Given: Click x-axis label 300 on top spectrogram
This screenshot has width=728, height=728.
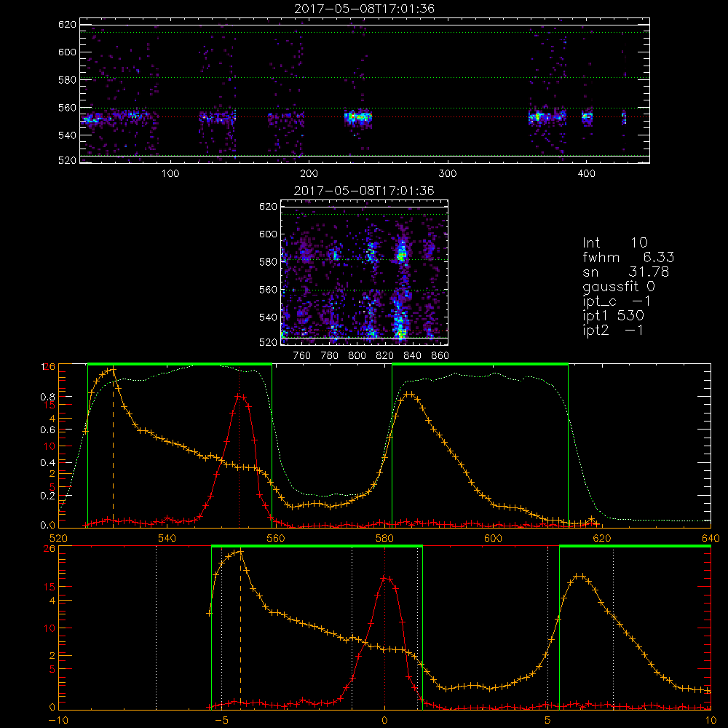Looking at the screenshot, I should pyautogui.click(x=448, y=174).
